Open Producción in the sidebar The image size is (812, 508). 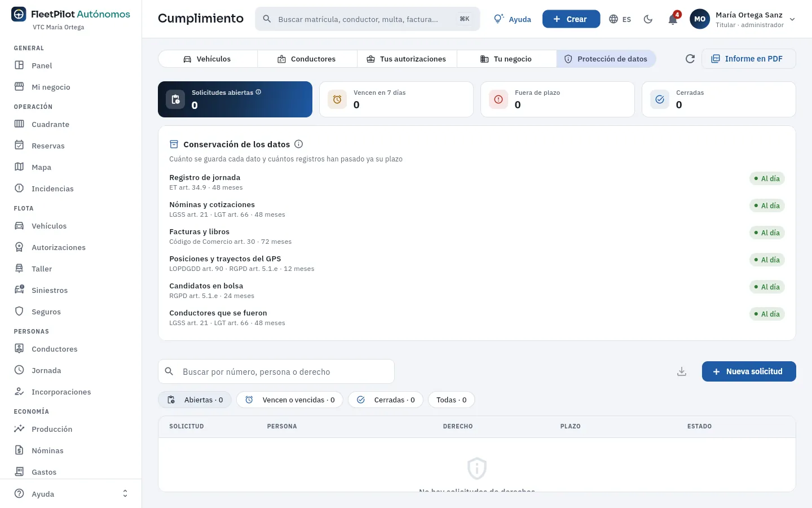(x=70, y=429)
